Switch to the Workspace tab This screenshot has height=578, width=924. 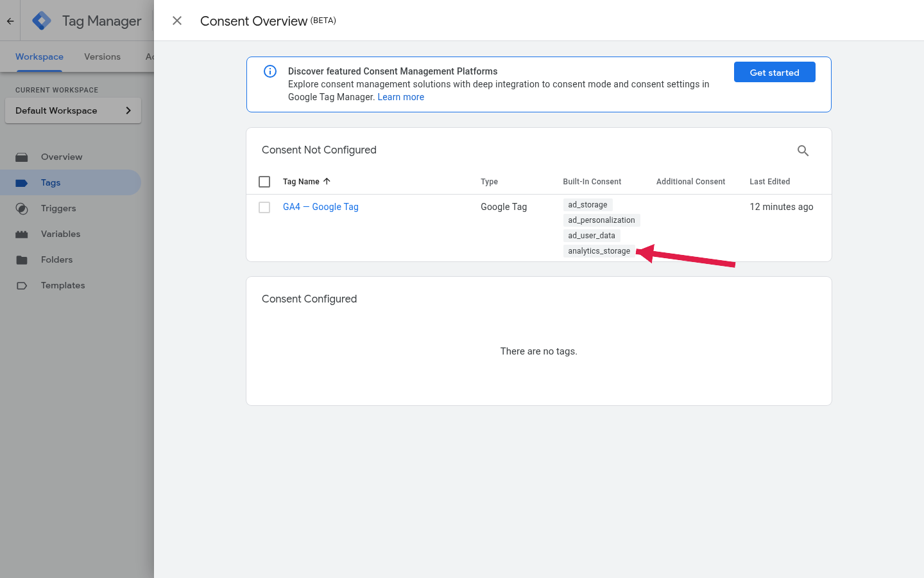click(39, 57)
